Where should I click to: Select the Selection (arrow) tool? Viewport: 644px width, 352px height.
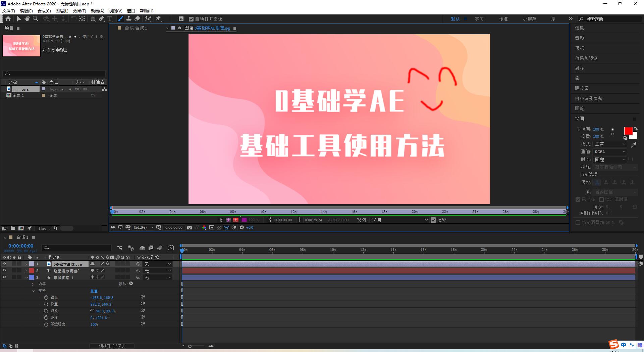(x=19, y=19)
